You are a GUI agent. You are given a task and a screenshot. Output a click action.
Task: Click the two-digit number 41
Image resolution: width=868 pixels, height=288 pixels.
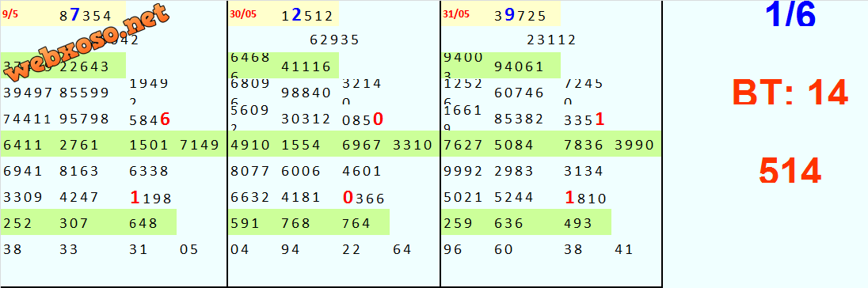click(x=624, y=250)
